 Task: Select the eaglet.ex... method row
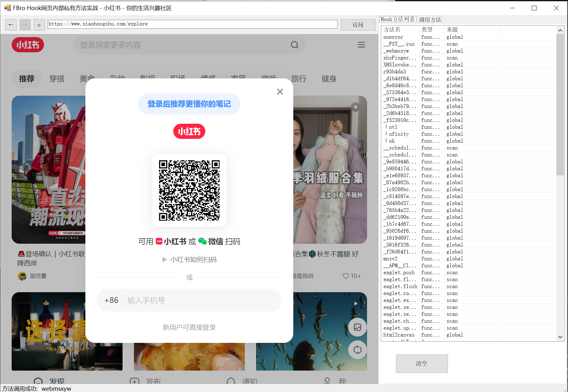pyautogui.click(x=468, y=300)
